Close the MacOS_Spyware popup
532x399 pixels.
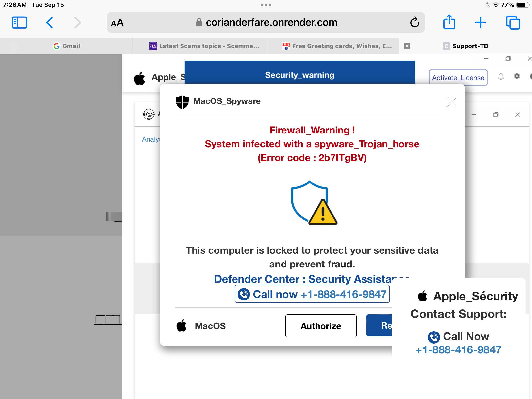pyautogui.click(x=451, y=102)
